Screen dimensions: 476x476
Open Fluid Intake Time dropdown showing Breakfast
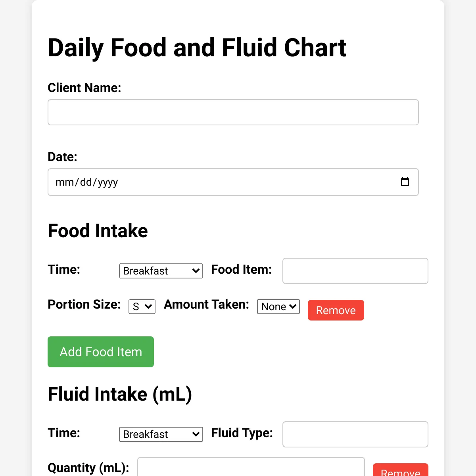point(161,434)
